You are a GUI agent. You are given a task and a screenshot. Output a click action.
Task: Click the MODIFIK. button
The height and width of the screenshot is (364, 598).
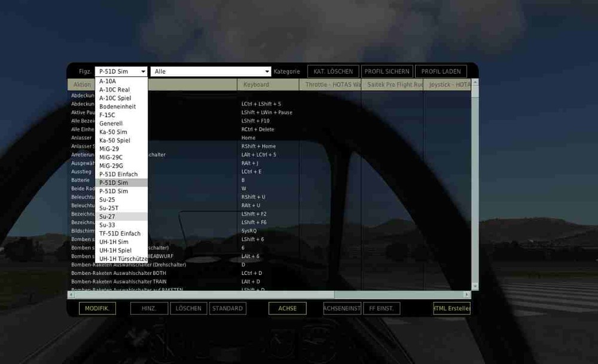tap(97, 308)
